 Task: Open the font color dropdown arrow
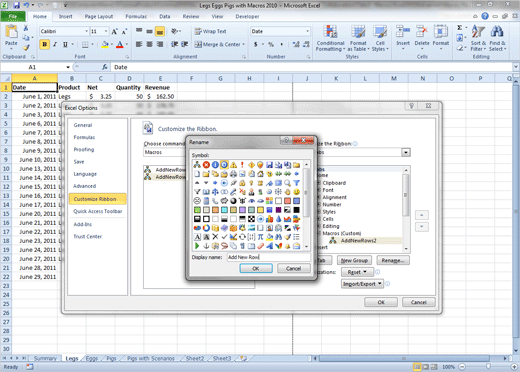point(127,44)
